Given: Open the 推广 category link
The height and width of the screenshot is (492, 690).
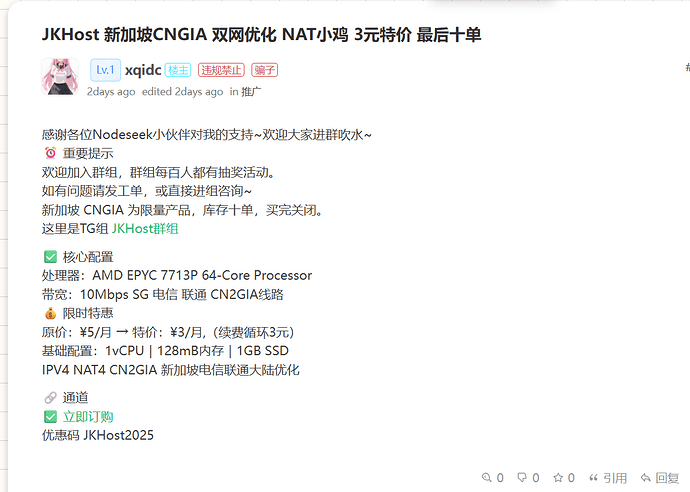Looking at the screenshot, I should pos(251,92).
